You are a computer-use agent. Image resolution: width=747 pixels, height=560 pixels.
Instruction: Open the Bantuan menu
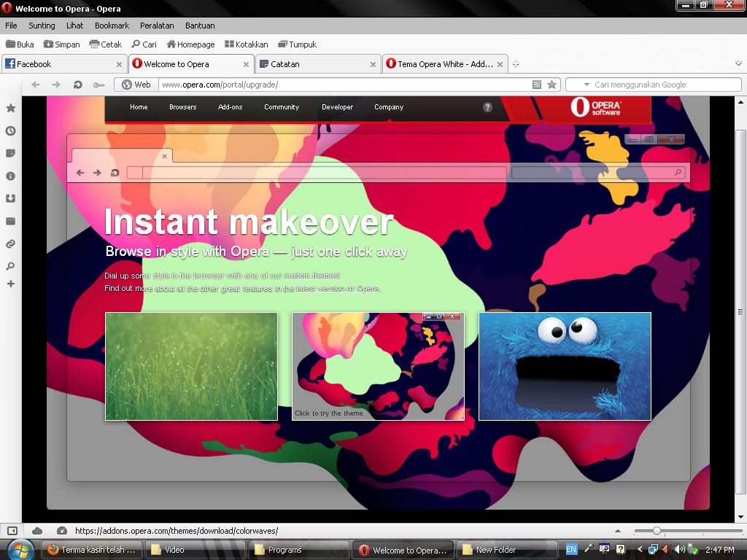(x=200, y=26)
